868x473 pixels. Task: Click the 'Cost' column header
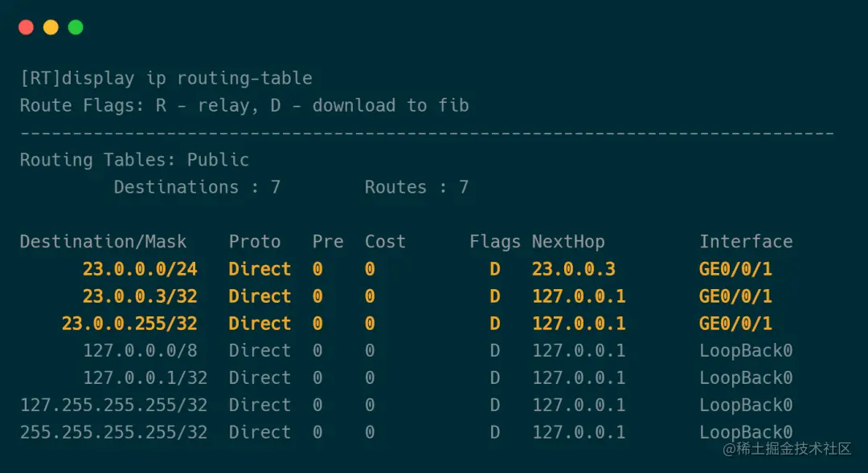[x=385, y=242]
